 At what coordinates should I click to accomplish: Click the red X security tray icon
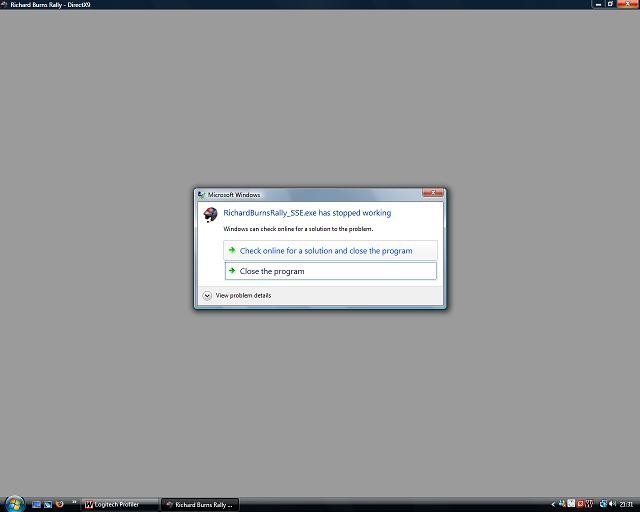point(580,504)
